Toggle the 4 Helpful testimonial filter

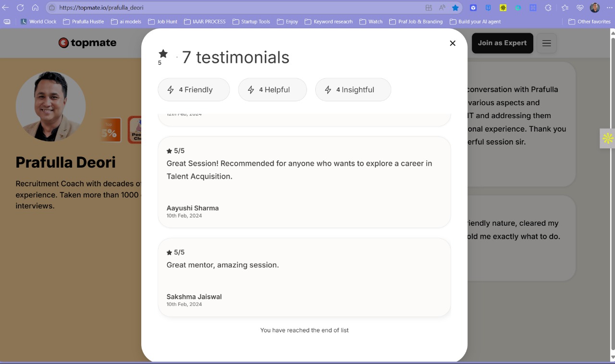point(272,89)
